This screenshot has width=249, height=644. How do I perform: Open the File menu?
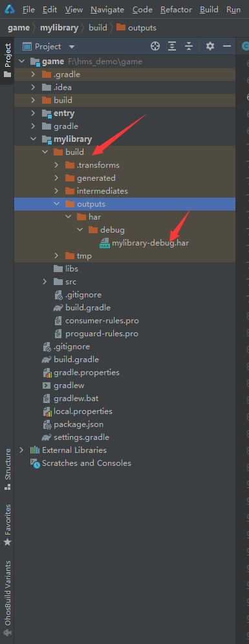click(28, 10)
